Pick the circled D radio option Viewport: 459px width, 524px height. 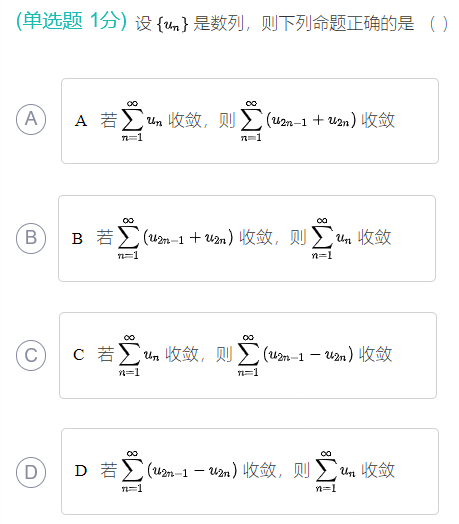tap(31, 472)
